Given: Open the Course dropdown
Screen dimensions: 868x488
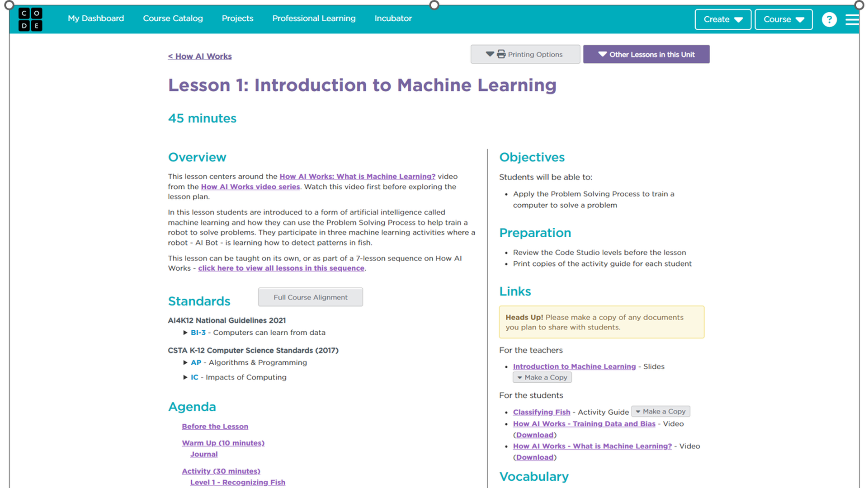Looking at the screenshot, I should point(783,19).
